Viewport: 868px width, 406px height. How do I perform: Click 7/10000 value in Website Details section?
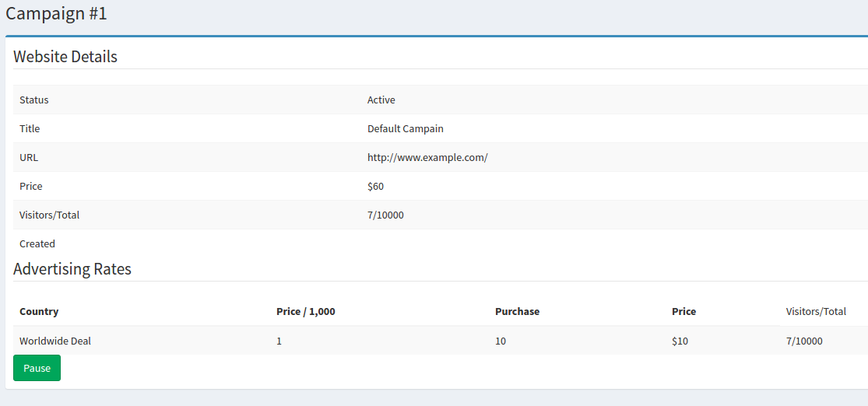[x=385, y=215]
